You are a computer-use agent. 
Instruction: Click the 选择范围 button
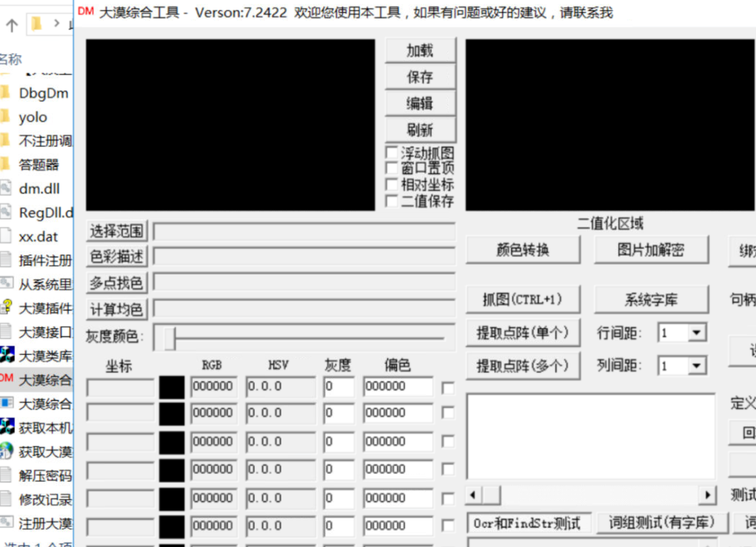click(x=117, y=231)
